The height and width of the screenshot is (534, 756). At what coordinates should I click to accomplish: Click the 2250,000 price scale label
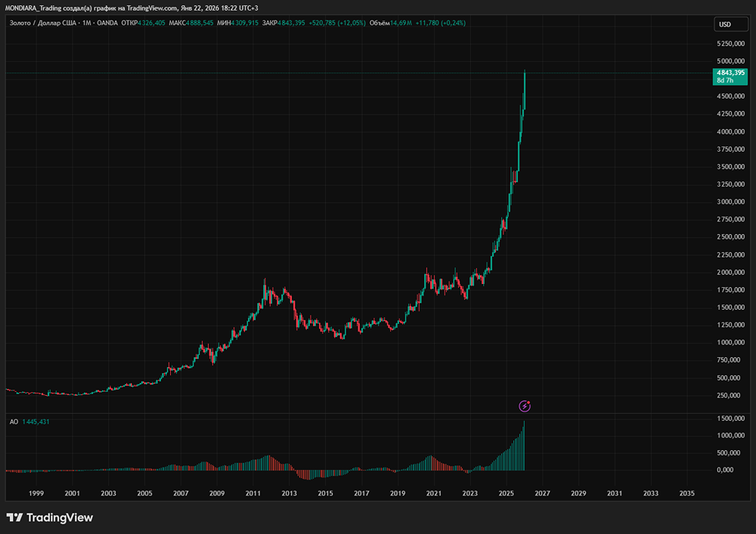(x=730, y=255)
